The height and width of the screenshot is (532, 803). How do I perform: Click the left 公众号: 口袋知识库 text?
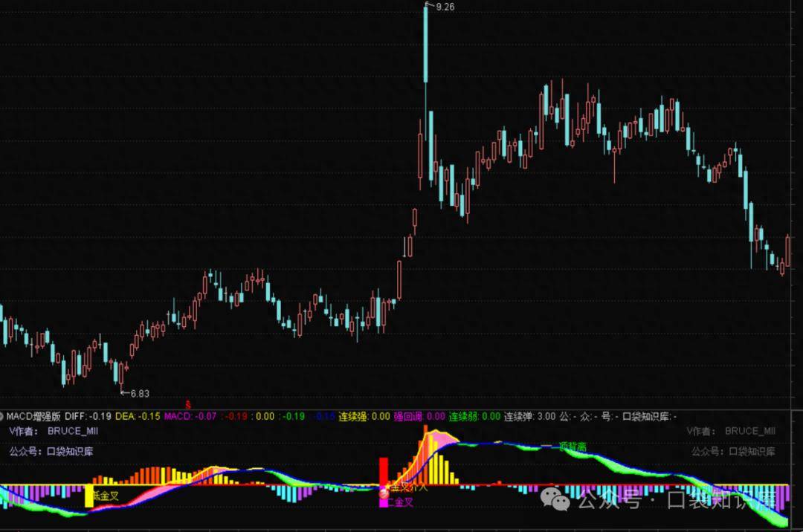pyautogui.click(x=51, y=451)
